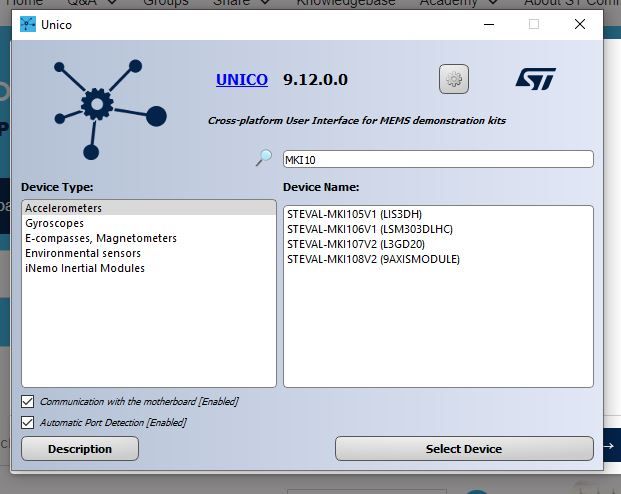Open Knowledgebase in the background web page
The image size is (621, 494).
coord(346,2)
